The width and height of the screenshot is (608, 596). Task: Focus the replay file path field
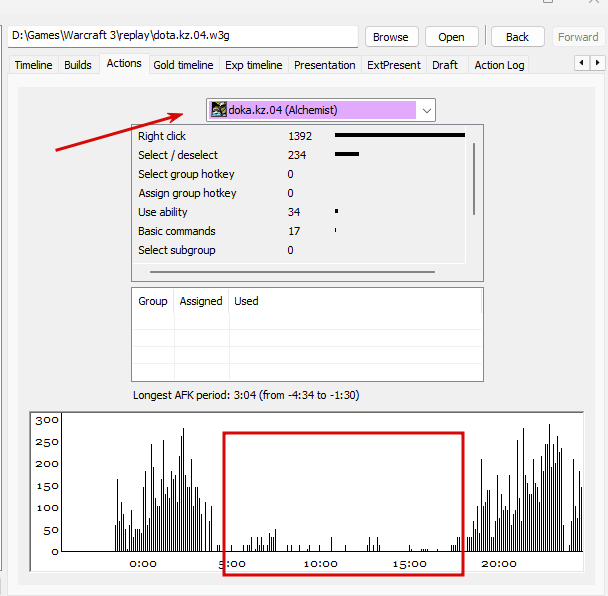(x=183, y=36)
